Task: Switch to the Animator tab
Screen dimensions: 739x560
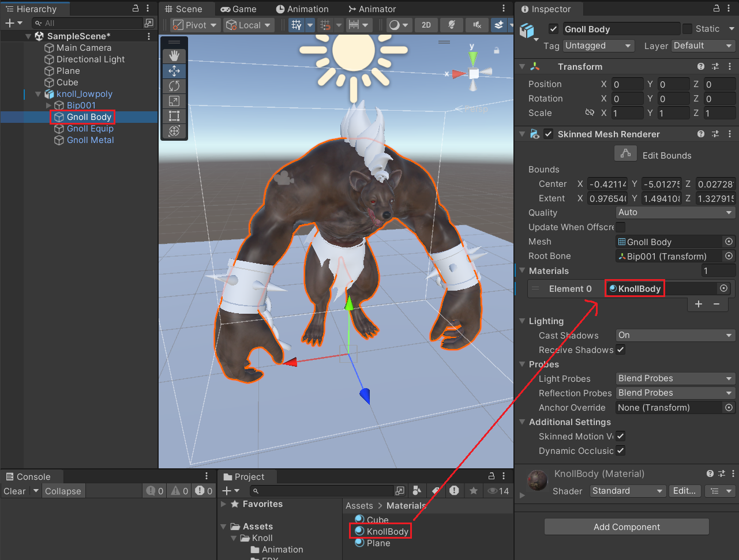Action: pos(372,9)
